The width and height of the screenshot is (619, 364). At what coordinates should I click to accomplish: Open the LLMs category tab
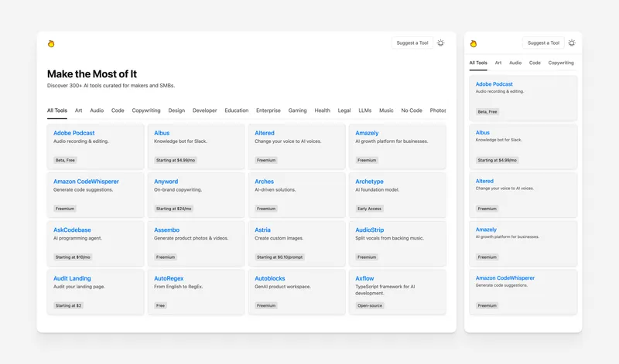click(365, 111)
